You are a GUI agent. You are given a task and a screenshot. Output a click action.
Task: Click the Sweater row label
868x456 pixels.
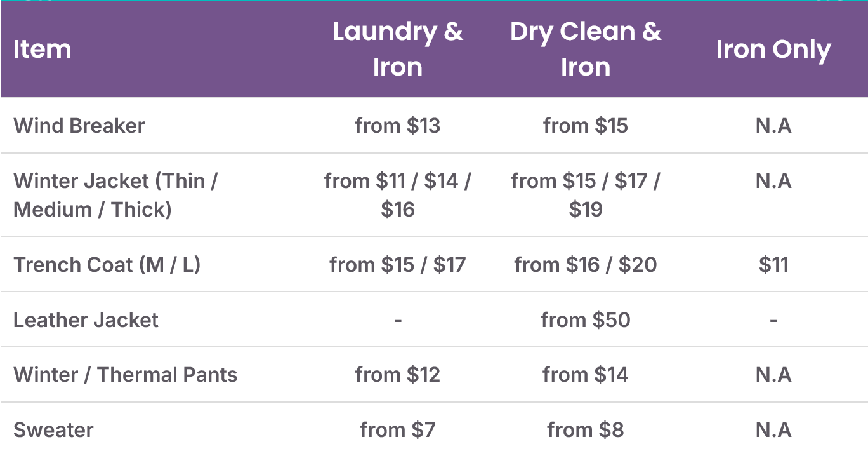[x=53, y=430]
